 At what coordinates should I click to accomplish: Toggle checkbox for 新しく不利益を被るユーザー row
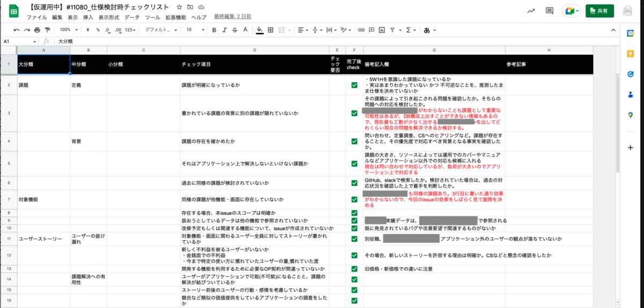354,255
